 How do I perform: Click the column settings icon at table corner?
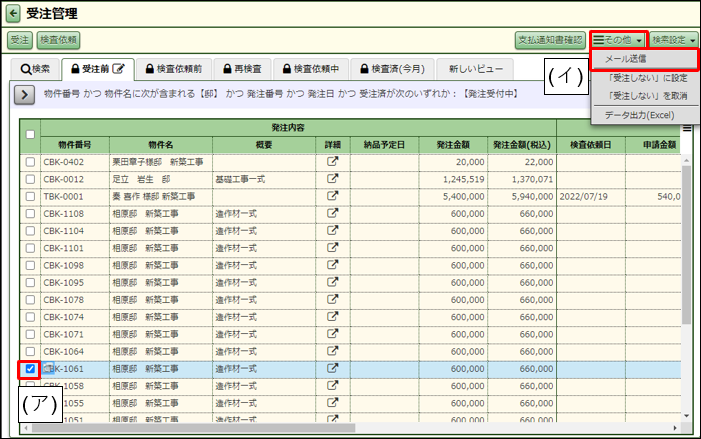687,128
